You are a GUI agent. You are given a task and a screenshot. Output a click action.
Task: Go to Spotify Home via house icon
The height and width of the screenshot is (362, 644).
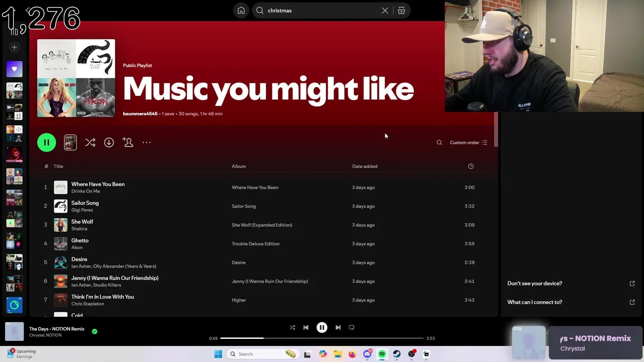(241, 11)
